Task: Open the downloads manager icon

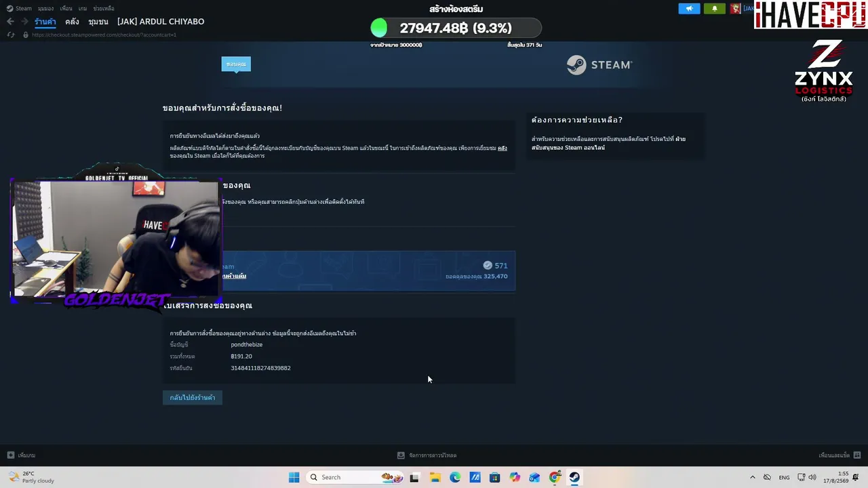Action: pyautogui.click(x=401, y=455)
